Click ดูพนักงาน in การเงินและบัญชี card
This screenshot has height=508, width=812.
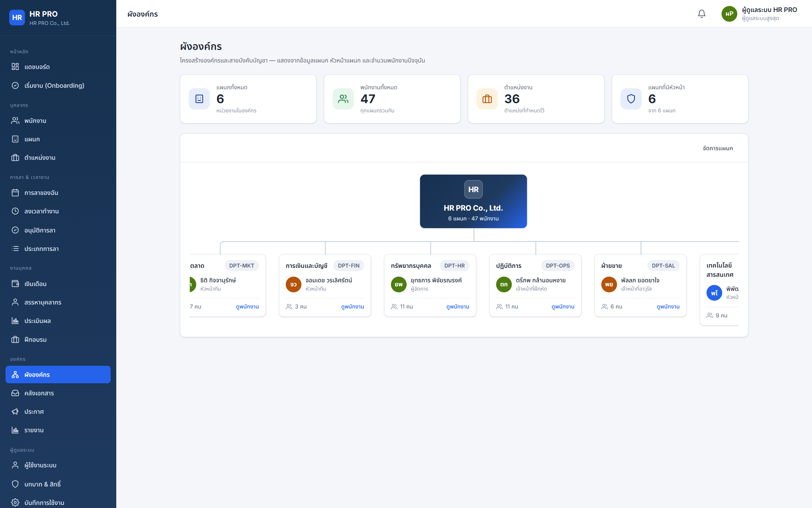tap(352, 306)
